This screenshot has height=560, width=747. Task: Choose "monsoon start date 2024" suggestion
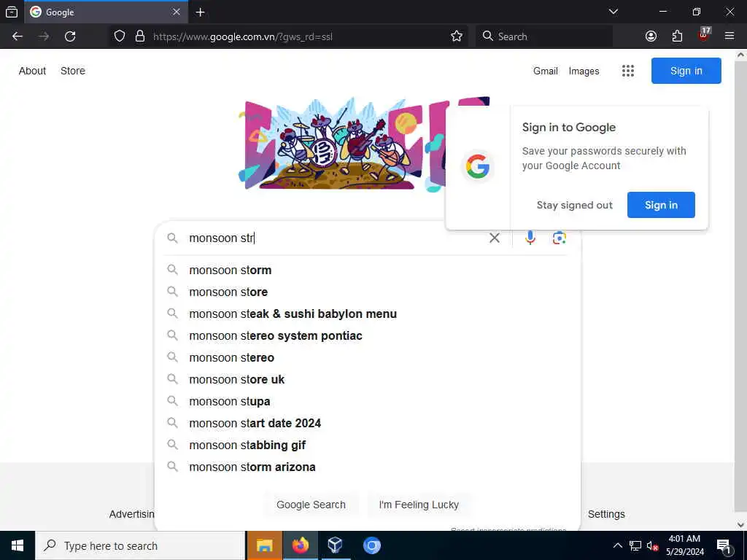pos(368,424)
